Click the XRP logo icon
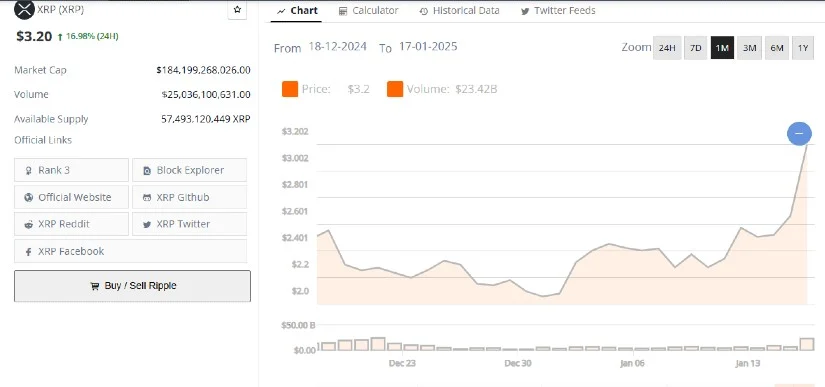The image size is (825, 387). pyautogui.click(x=24, y=9)
